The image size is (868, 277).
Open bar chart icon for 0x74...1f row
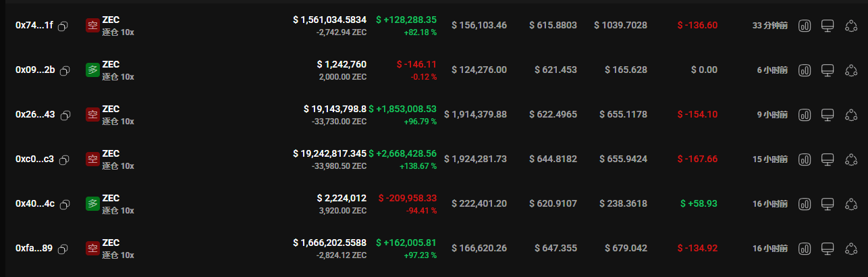[x=805, y=26]
